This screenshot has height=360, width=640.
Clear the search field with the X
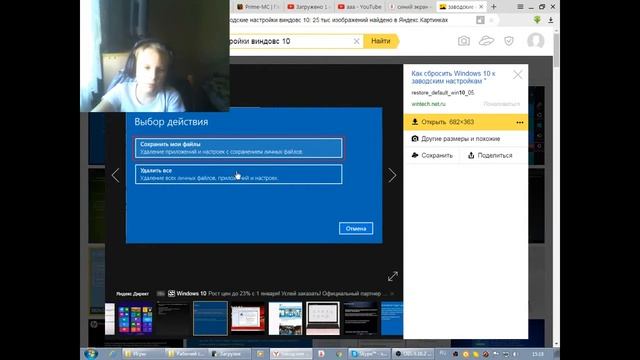click(x=356, y=41)
